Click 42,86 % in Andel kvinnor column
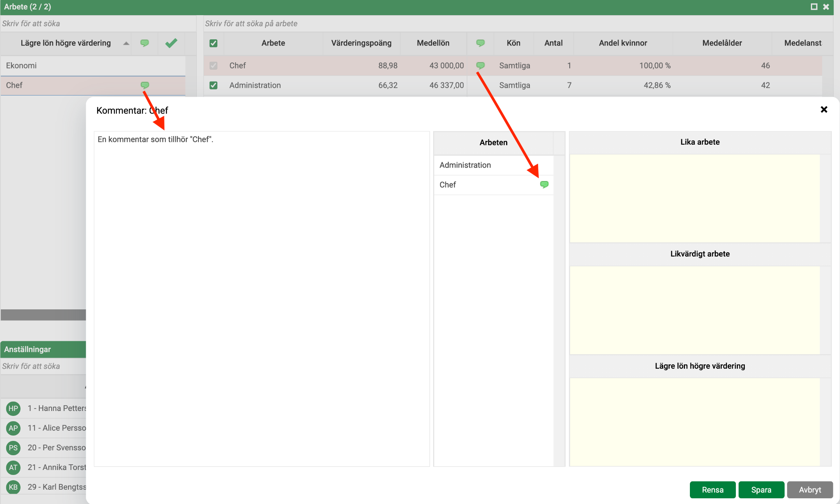840x504 pixels. 657,85
